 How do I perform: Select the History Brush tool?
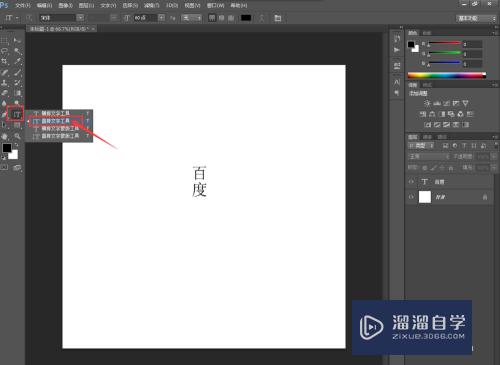pos(17,83)
